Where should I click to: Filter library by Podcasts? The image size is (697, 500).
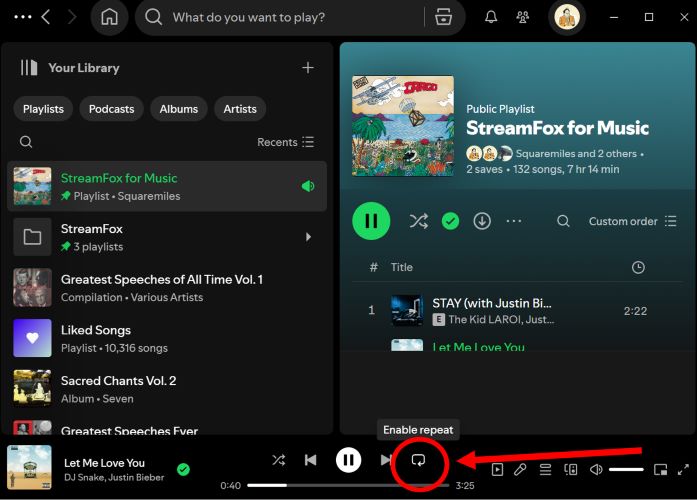click(x=112, y=109)
